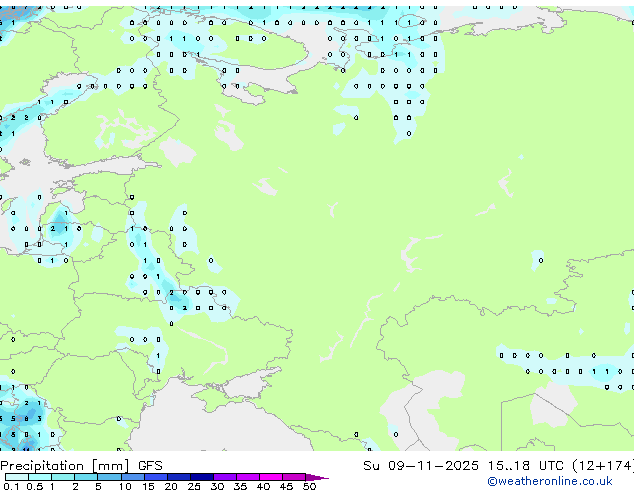The image size is (634, 490).
Task: Pick the purple swatch between 30 and 35
Action: pos(225,477)
